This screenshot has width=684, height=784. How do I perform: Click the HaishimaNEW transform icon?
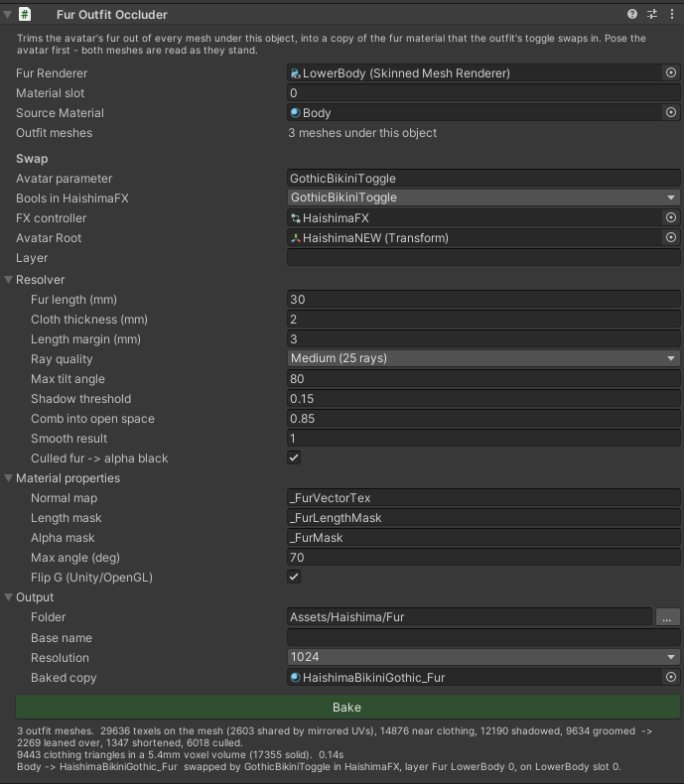[296, 238]
